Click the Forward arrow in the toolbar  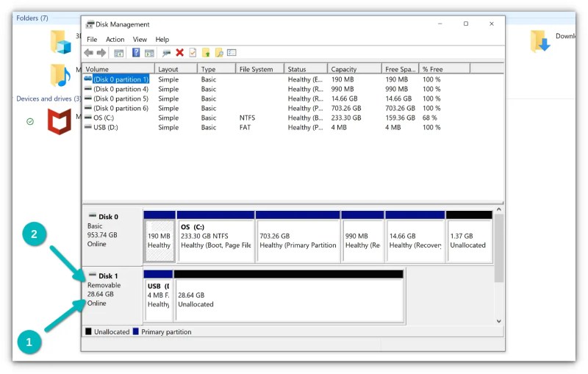pos(101,53)
